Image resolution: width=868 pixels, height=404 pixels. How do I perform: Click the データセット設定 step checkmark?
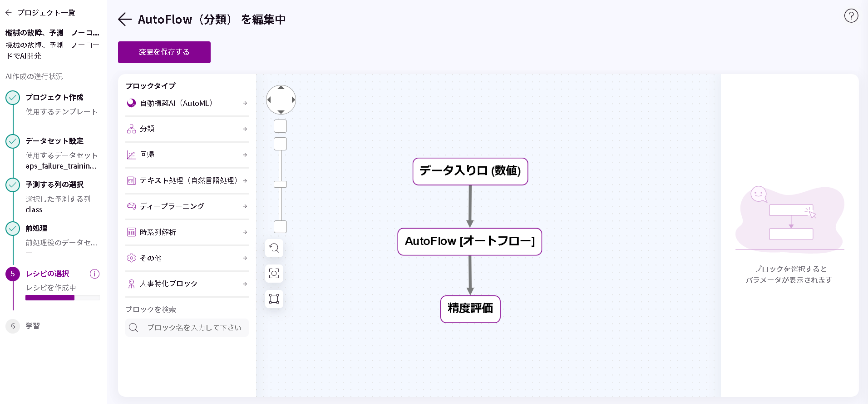point(13,141)
